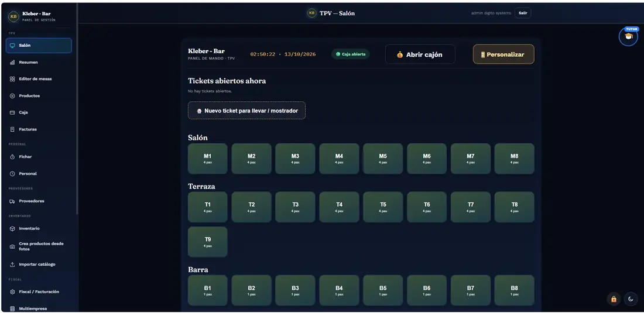
Task: Select bar seat B4
Action: tap(339, 290)
